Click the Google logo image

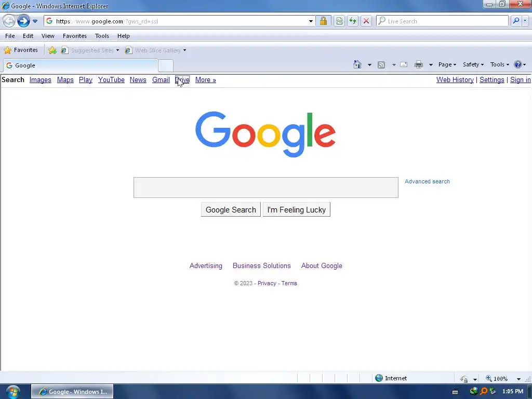[x=265, y=134]
